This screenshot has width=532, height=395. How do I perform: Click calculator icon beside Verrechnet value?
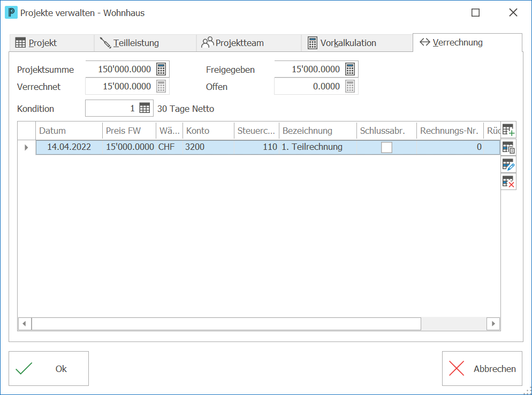coord(161,86)
